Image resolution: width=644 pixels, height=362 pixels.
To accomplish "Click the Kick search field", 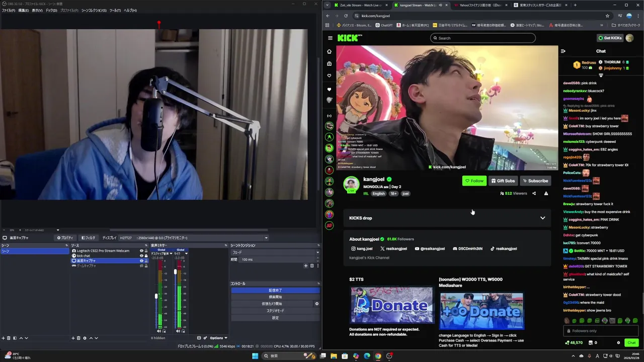I will tap(482, 38).
